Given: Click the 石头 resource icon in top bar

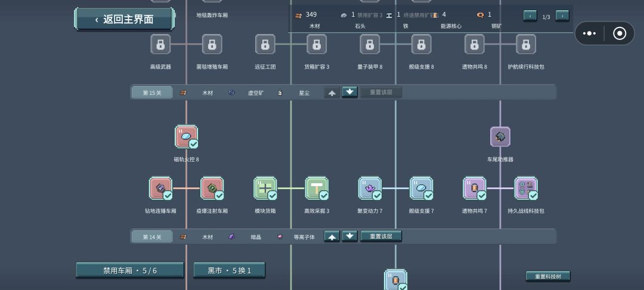Looking at the screenshot, I should click(x=344, y=15).
